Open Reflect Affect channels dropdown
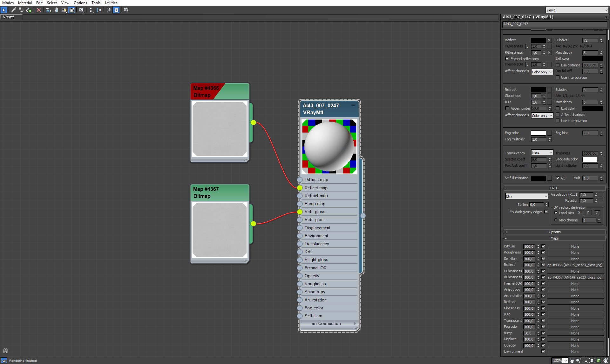 tap(542, 72)
